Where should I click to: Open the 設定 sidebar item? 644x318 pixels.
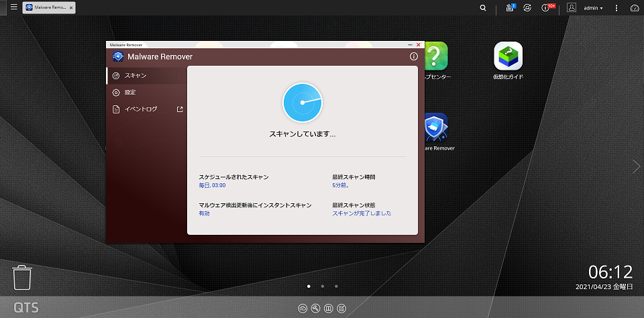(x=147, y=93)
